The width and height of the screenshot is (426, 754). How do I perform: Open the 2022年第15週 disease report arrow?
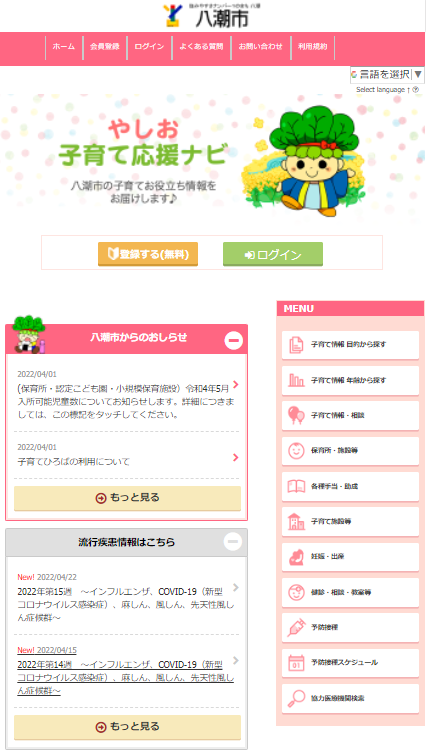236,588
